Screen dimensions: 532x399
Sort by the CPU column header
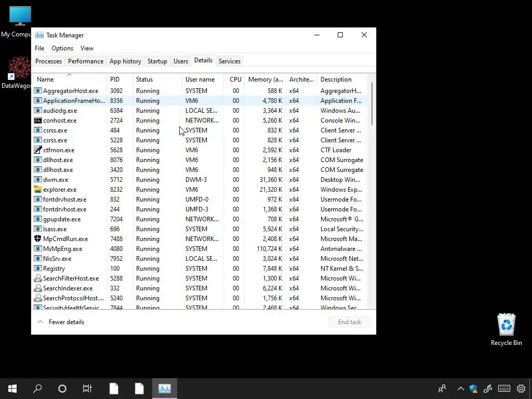click(x=234, y=79)
